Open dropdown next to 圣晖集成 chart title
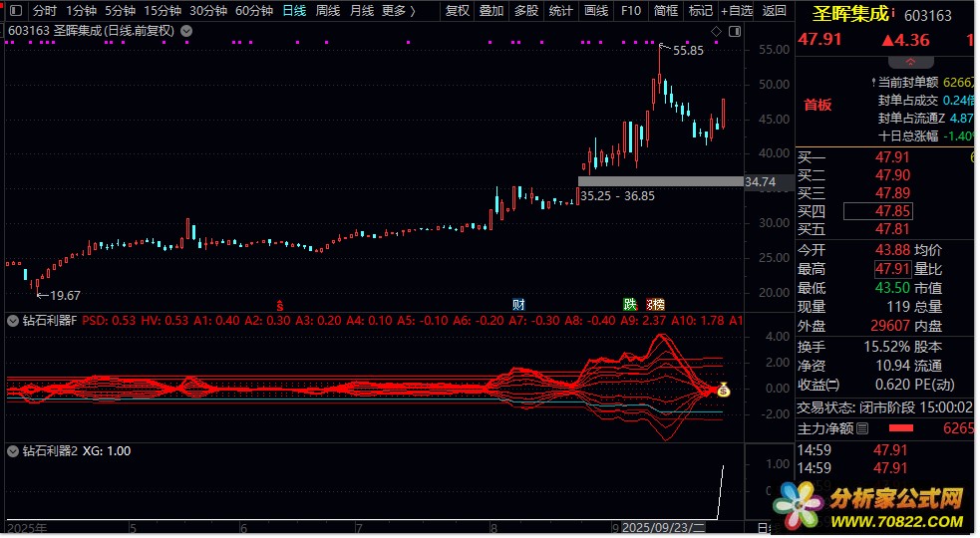Screen dimensions: 980x538 (x=187, y=31)
